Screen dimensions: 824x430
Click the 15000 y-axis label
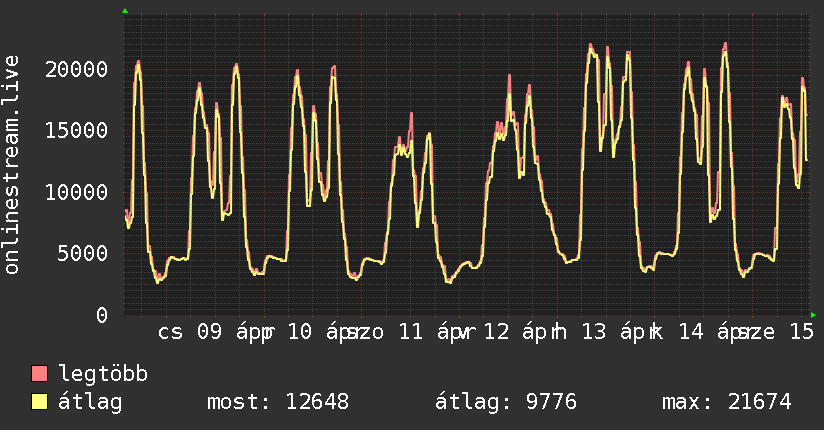[x=77, y=130]
